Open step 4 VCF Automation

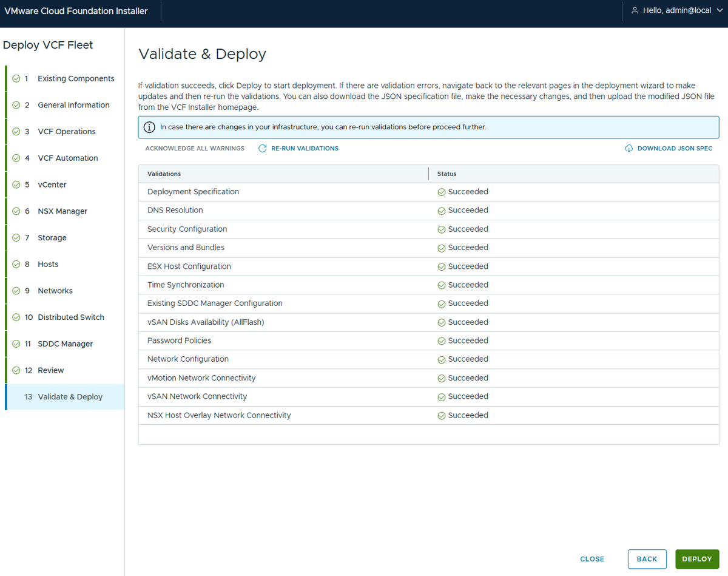click(65, 158)
